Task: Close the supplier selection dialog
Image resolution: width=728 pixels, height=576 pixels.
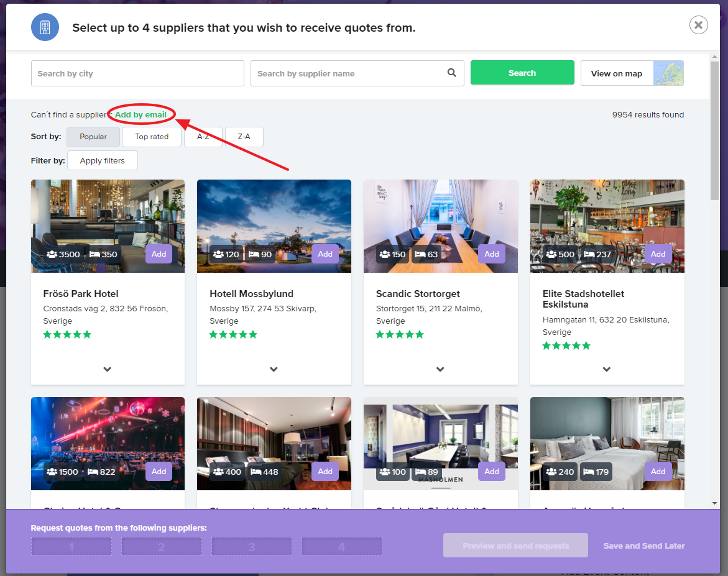Action: pyautogui.click(x=698, y=25)
